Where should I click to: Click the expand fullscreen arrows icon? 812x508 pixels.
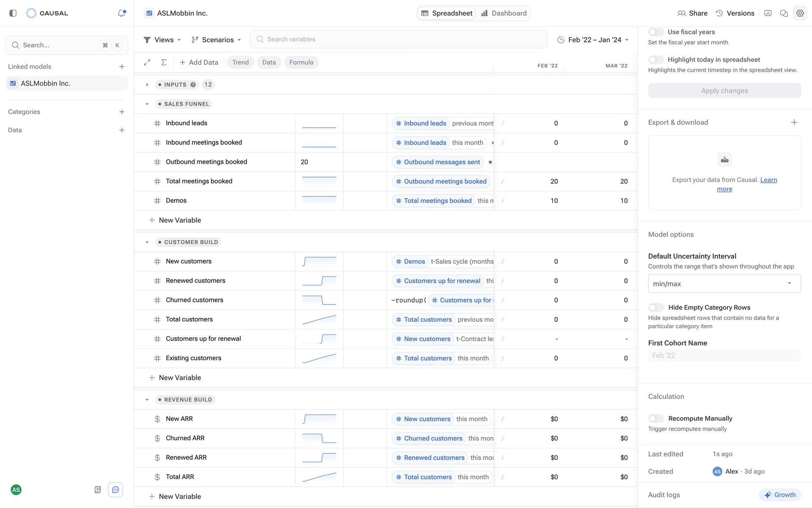pyautogui.click(x=147, y=62)
